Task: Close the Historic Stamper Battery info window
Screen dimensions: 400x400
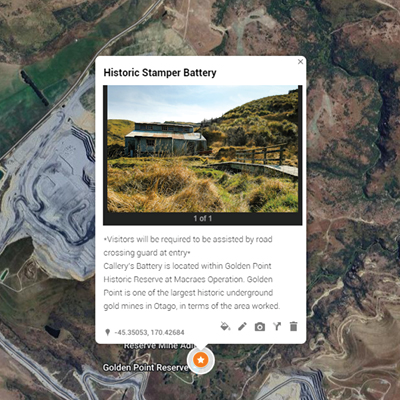Action: (300, 62)
